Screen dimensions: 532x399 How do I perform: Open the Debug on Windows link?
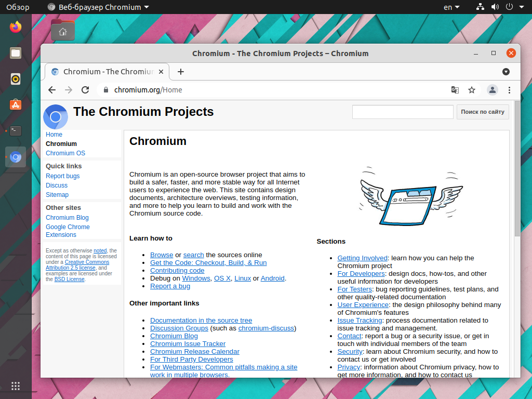pos(196,278)
